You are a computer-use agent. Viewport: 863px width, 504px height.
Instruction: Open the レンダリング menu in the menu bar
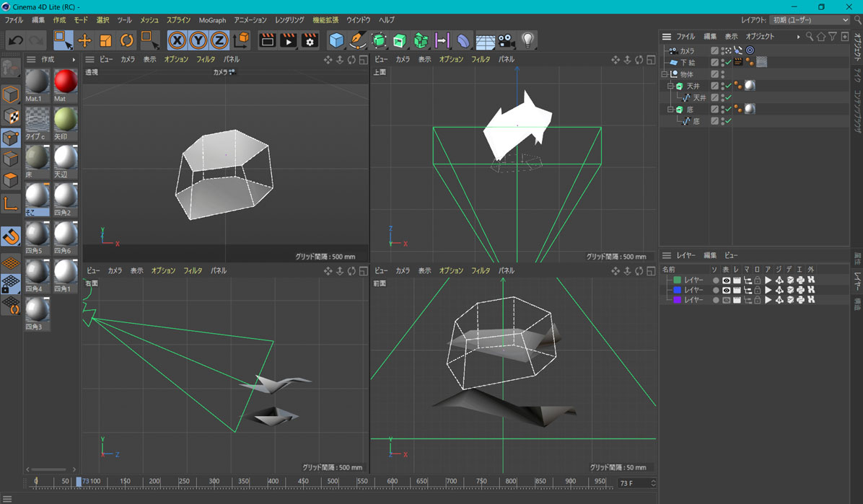[x=289, y=20]
